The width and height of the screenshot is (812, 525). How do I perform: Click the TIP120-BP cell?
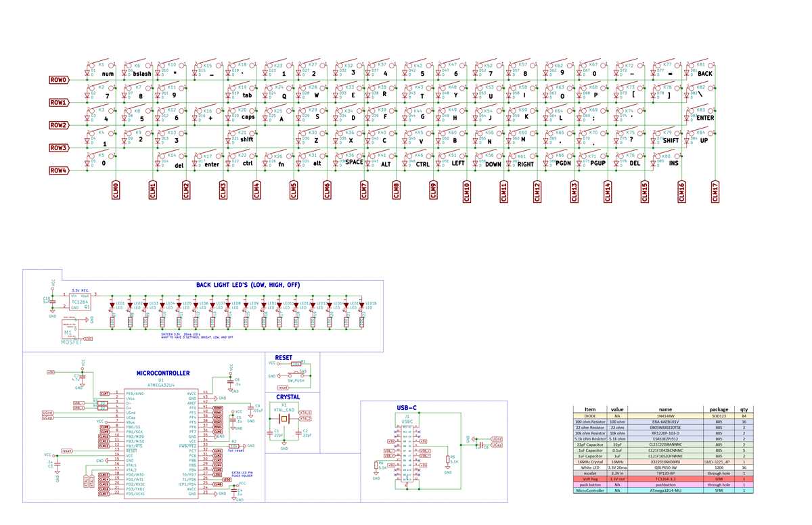click(666, 473)
